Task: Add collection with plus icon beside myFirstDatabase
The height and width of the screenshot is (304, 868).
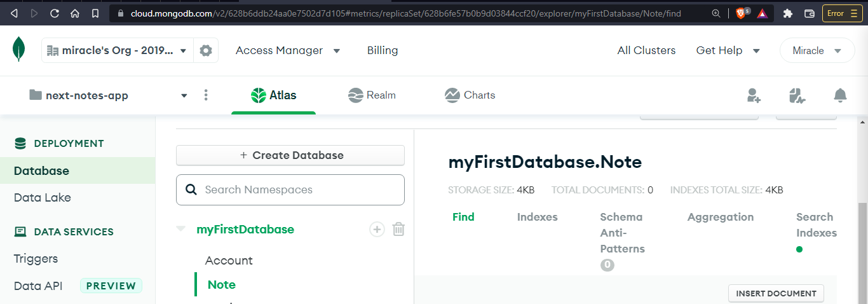Action: (377, 230)
